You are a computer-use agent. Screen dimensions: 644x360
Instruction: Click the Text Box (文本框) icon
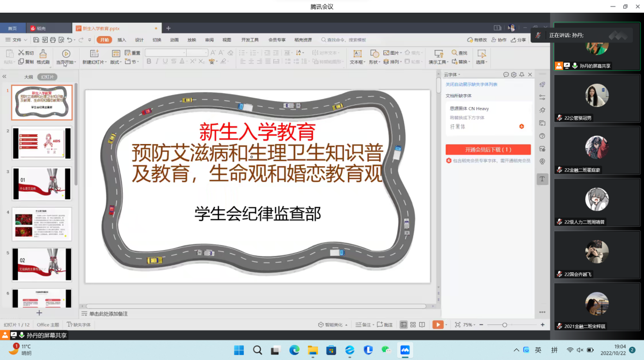[x=357, y=54]
